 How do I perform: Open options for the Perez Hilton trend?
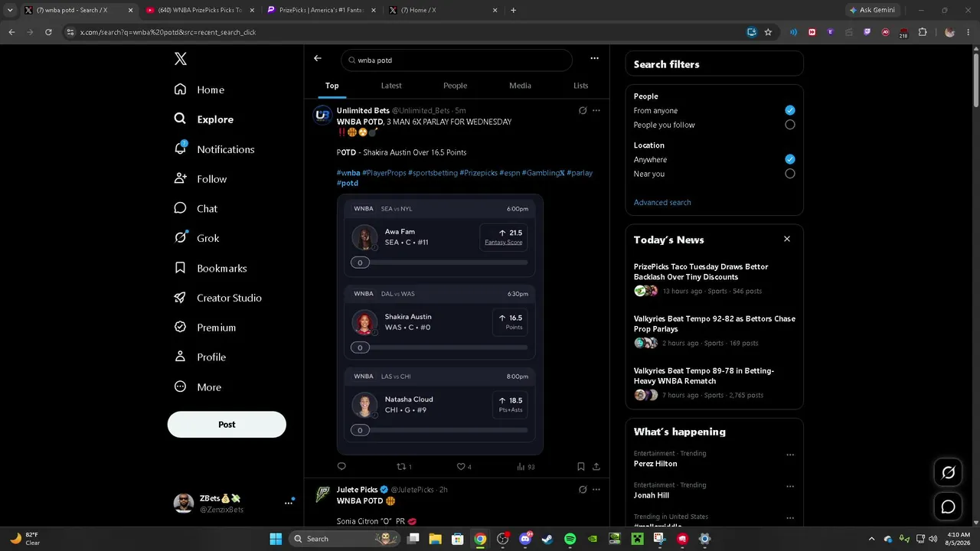click(790, 455)
